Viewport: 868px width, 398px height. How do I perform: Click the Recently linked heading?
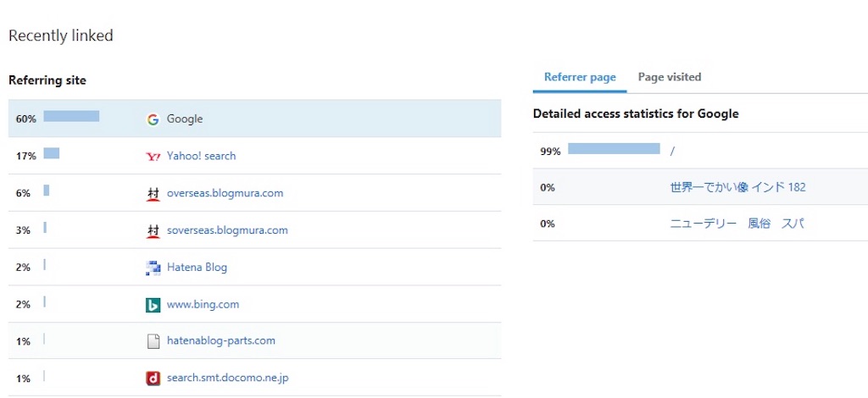[61, 36]
